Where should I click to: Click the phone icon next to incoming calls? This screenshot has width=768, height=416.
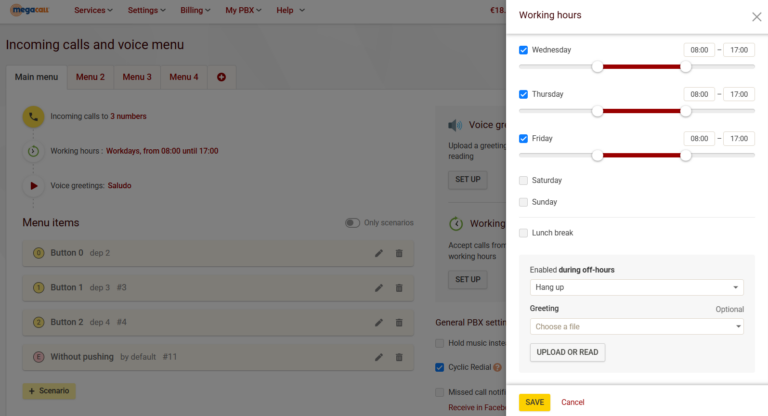[33, 116]
